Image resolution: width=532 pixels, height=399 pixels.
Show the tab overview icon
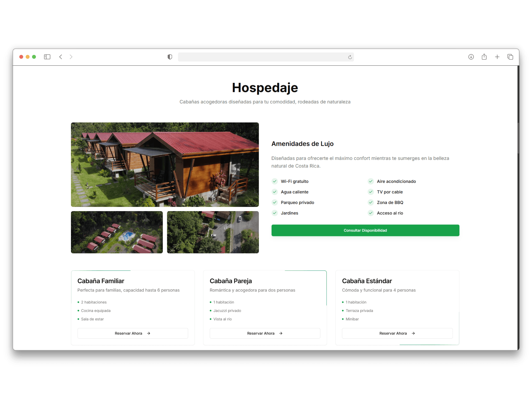tap(510, 57)
